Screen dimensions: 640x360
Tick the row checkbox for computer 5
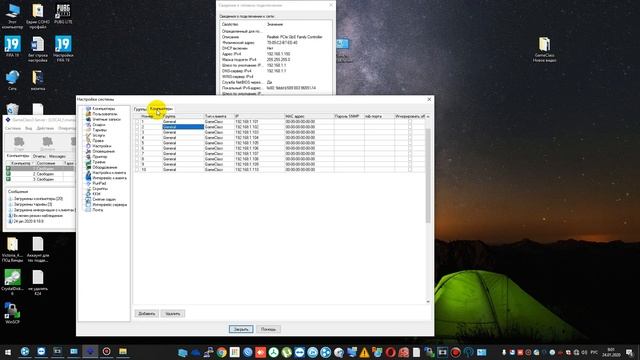click(137, 143)
